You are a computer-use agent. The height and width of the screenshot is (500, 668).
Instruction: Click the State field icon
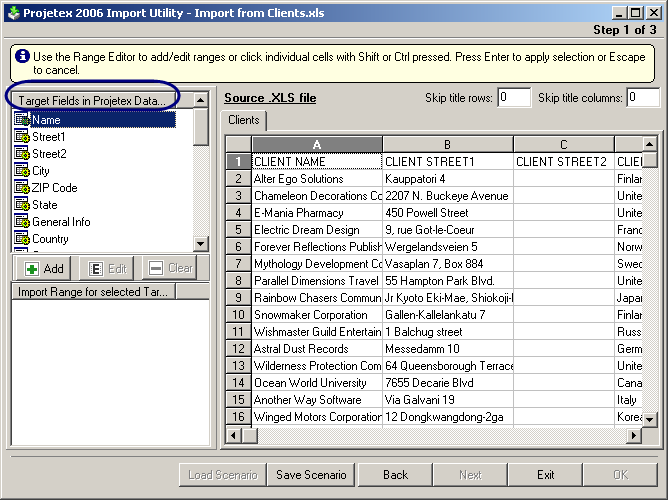(x=22, y=205)
